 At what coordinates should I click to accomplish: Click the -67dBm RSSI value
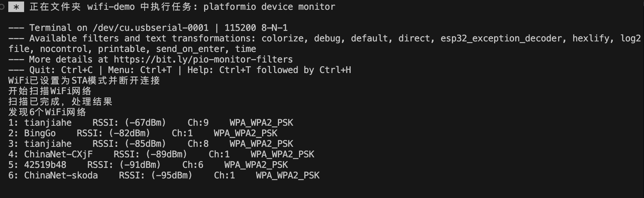[x=145, y=123]
